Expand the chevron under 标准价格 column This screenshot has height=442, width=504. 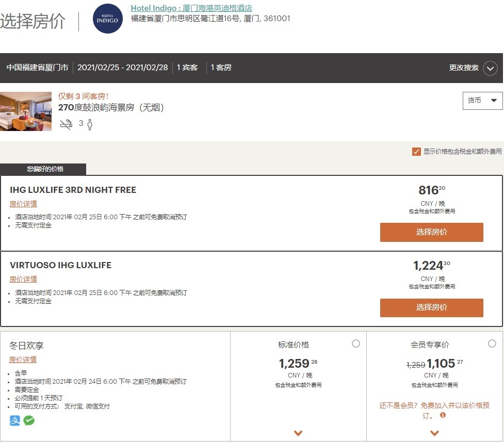[x=298, y=433]
